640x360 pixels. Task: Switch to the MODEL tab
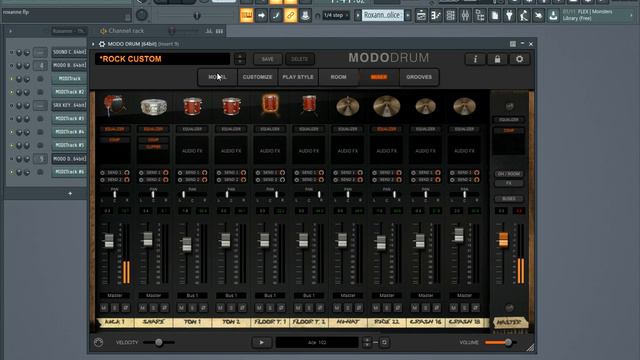point(217,77)
